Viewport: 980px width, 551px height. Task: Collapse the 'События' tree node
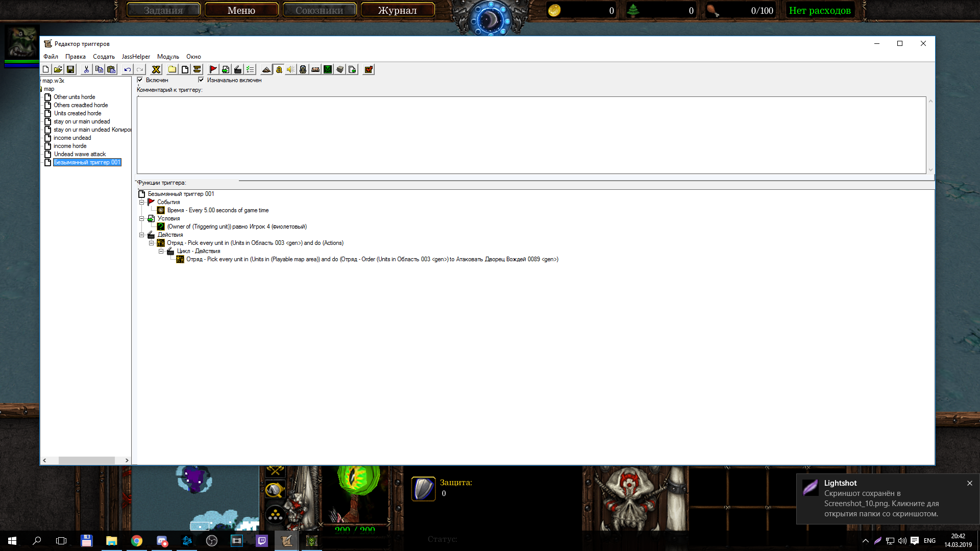[142, 202]
